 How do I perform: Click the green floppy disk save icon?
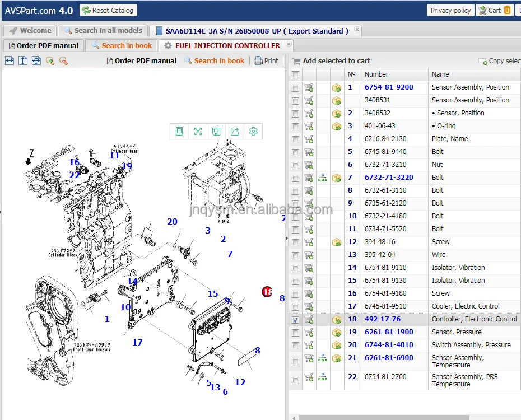[216, 131]
